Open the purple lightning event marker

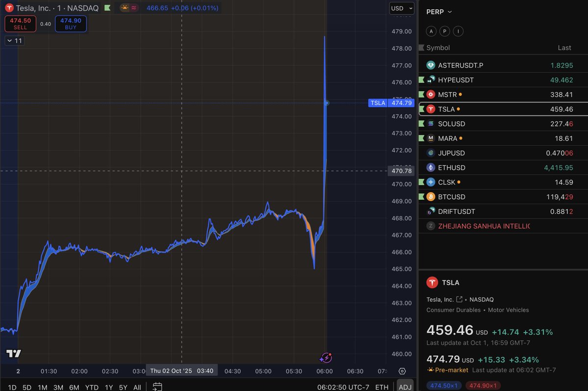coord(326,358)
